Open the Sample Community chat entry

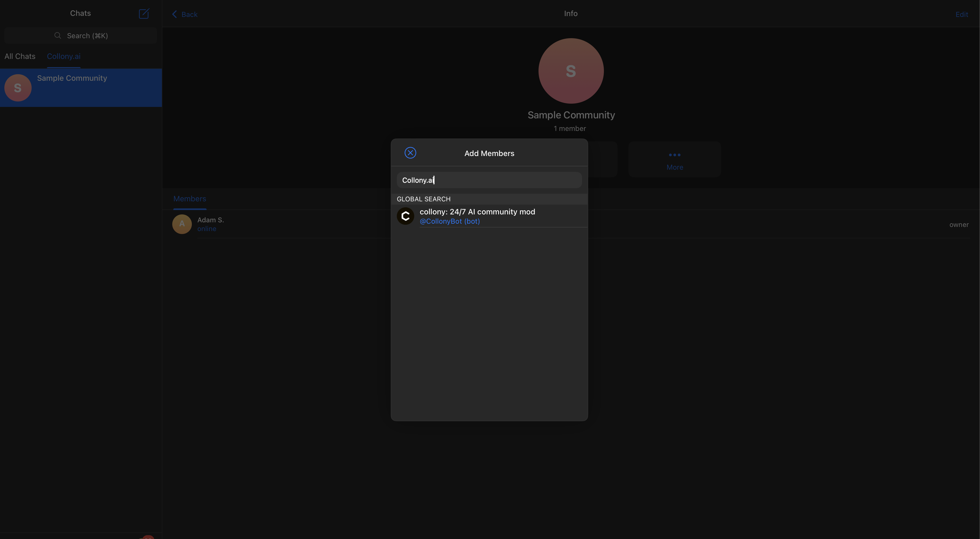[x=81, y=88]
